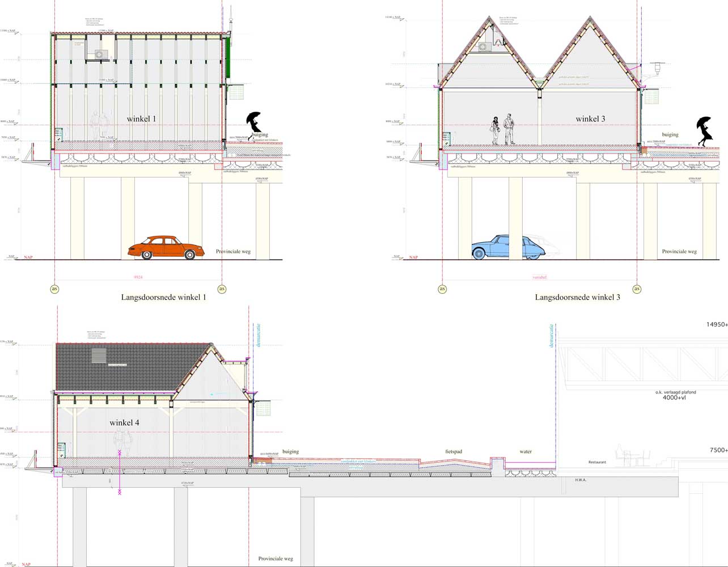Click the orange car under winkel 1

pyautogui.click(x=166, y=248)
